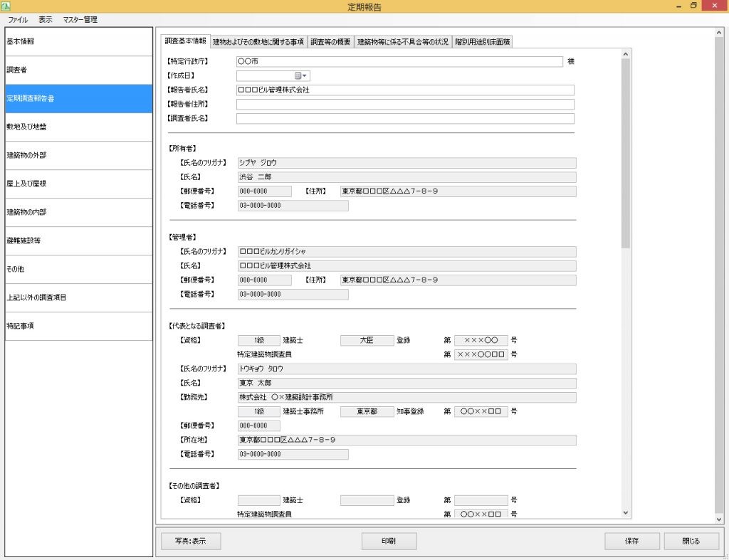Click the その他の調査者 資格 class field
Viewport: 729px width, 560px height.
[x=259, y=500]
